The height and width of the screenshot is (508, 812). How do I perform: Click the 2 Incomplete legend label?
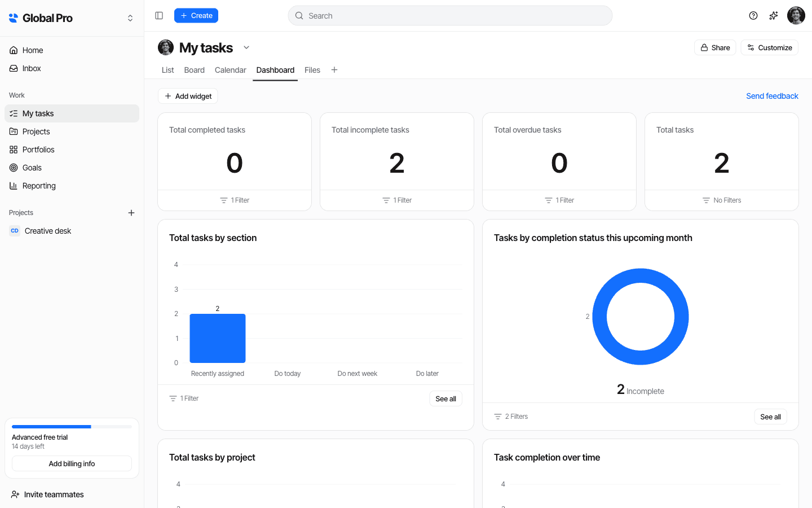coord(641,390)
